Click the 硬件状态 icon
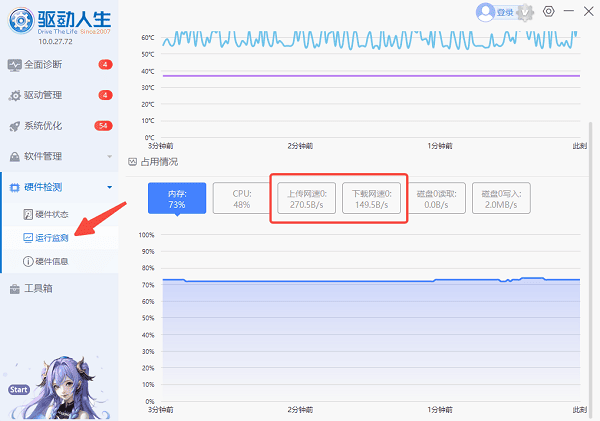Screen dimensions: 600x421 (x=28, y=214)
